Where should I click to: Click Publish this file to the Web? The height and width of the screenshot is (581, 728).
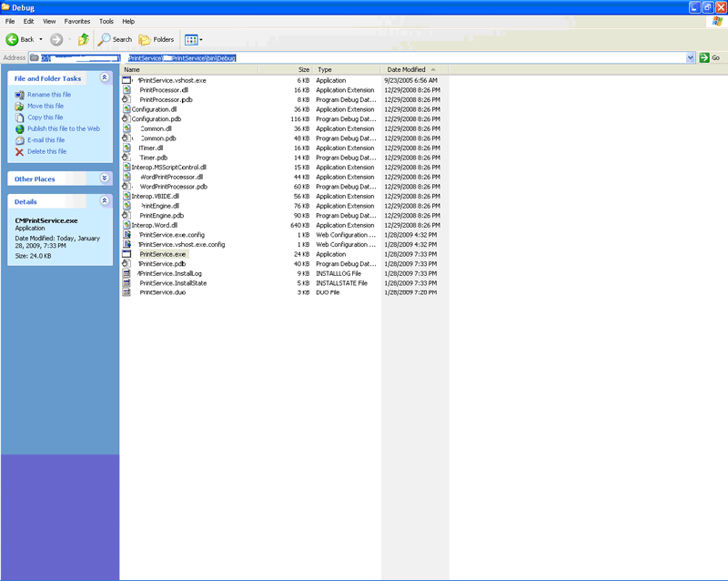[64, 128]
